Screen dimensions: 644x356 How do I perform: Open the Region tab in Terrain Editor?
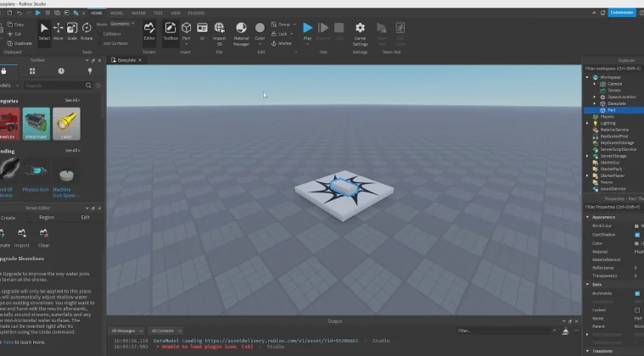pyautogui.click(x=47, y=217)
